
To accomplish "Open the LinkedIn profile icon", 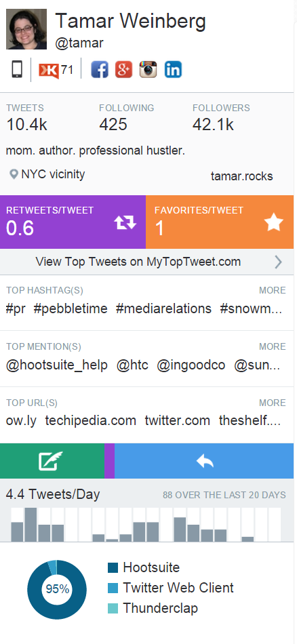I will (174, 69).
